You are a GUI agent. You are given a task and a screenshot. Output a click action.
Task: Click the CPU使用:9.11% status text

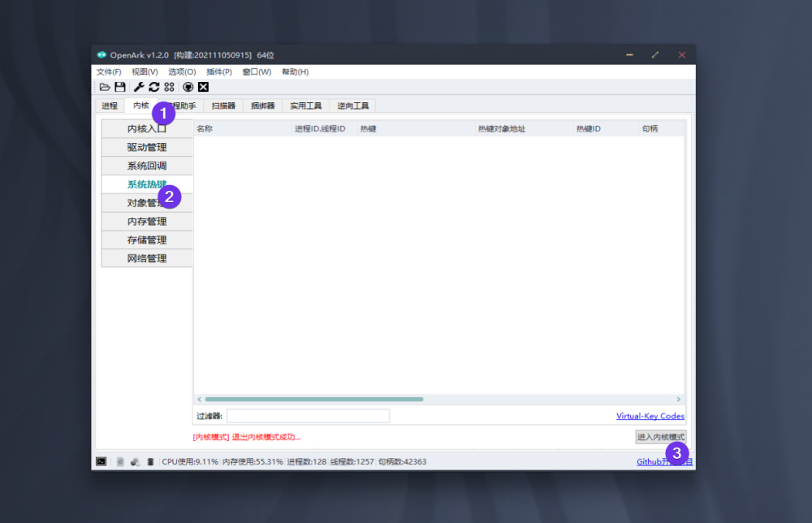[x=190, y=461]
